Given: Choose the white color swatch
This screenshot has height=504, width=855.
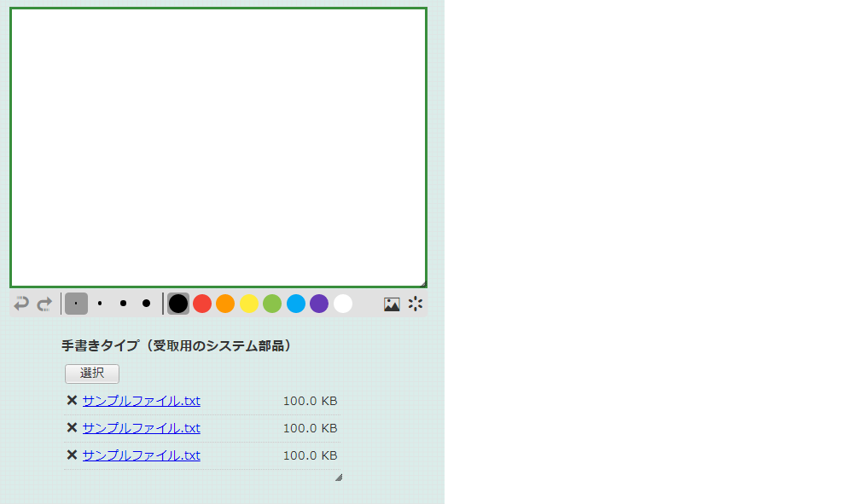Looking at the screenshot, I should 343,304.
